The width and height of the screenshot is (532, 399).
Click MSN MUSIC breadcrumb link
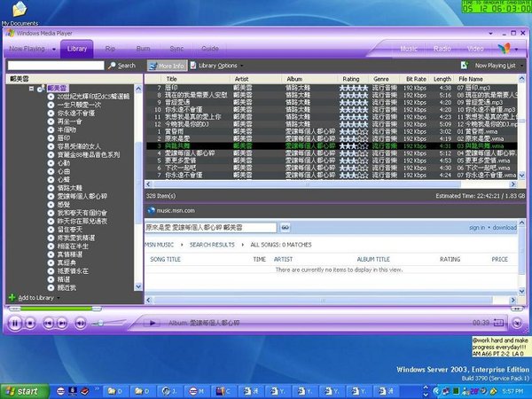(159, 245)
